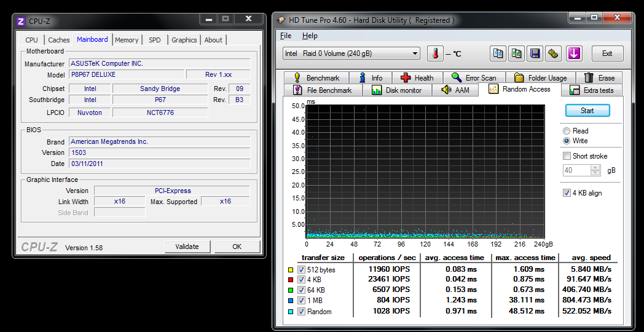Open Memory tab in CPU-Z
The height and width of the screenshot is (332, 644).
tap(127, 40)
